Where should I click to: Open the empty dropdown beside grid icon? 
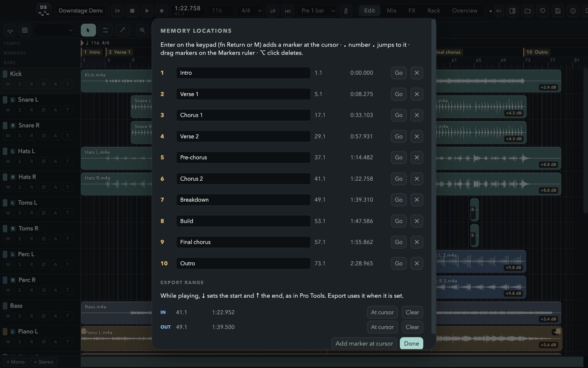[x=54, y=30]
